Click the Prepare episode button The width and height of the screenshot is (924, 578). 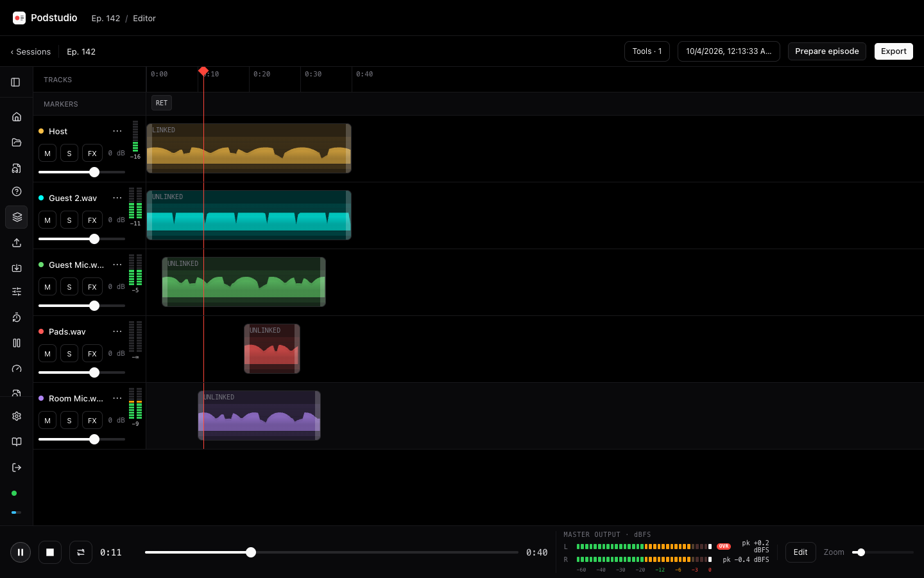827,51
